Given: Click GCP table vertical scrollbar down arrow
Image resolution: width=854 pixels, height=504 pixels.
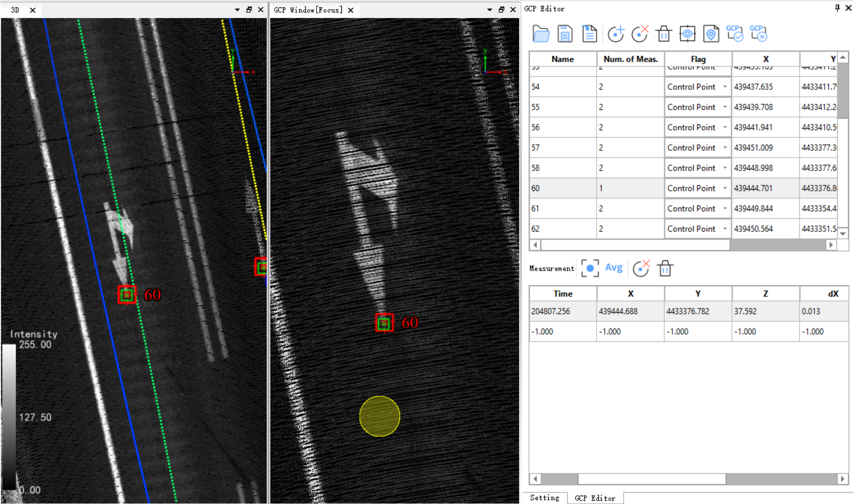Looking at the screenshot, I should coord(843,233).
